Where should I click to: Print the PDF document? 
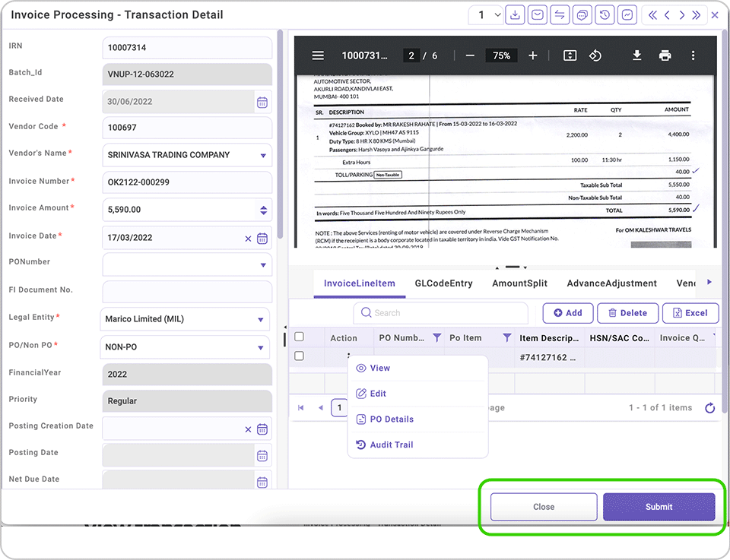(x=665, y=55)
